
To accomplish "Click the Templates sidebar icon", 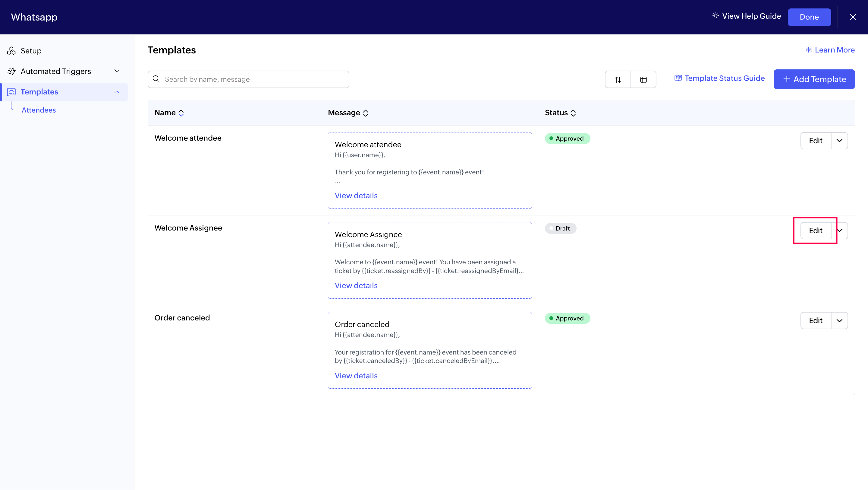I will click(11, 92).
